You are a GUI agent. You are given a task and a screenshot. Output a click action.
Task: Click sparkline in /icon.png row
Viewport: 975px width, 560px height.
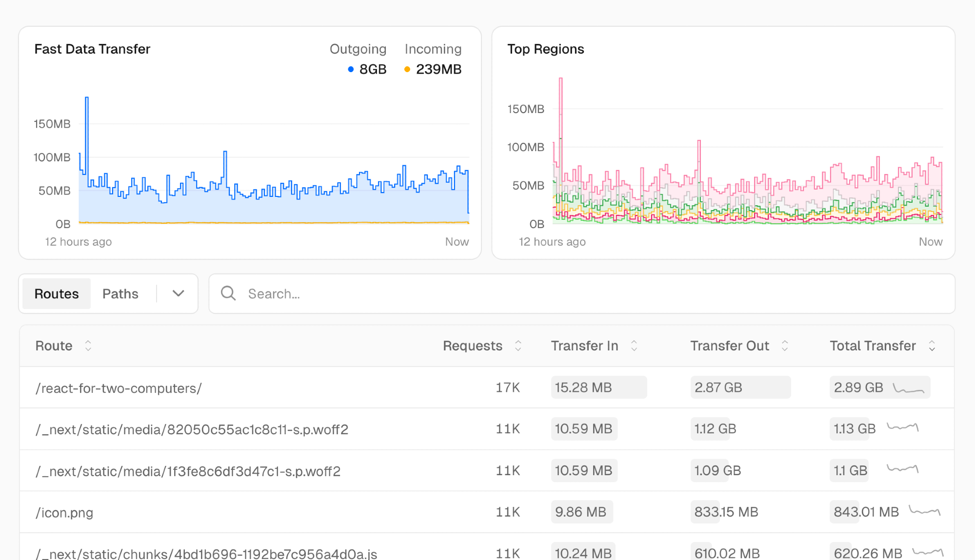(924, 511)
